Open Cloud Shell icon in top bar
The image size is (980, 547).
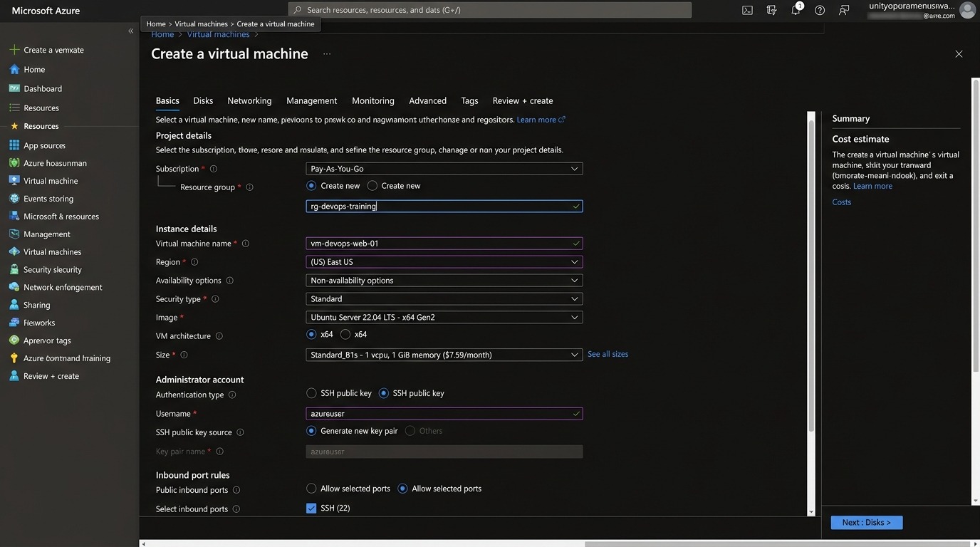[747, 10]
